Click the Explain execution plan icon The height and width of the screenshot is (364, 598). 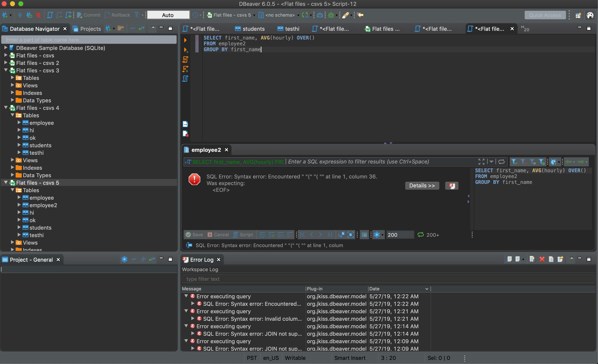pos(185,79)
